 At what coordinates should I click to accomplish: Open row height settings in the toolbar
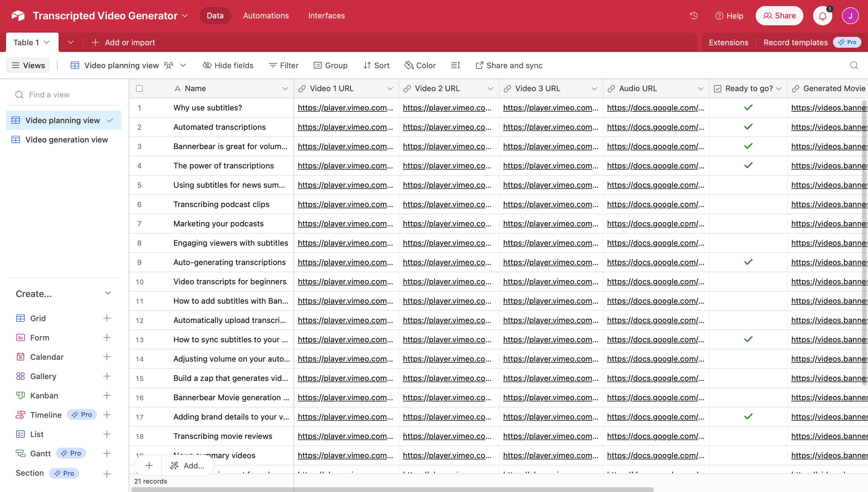[x=455, y=65]
